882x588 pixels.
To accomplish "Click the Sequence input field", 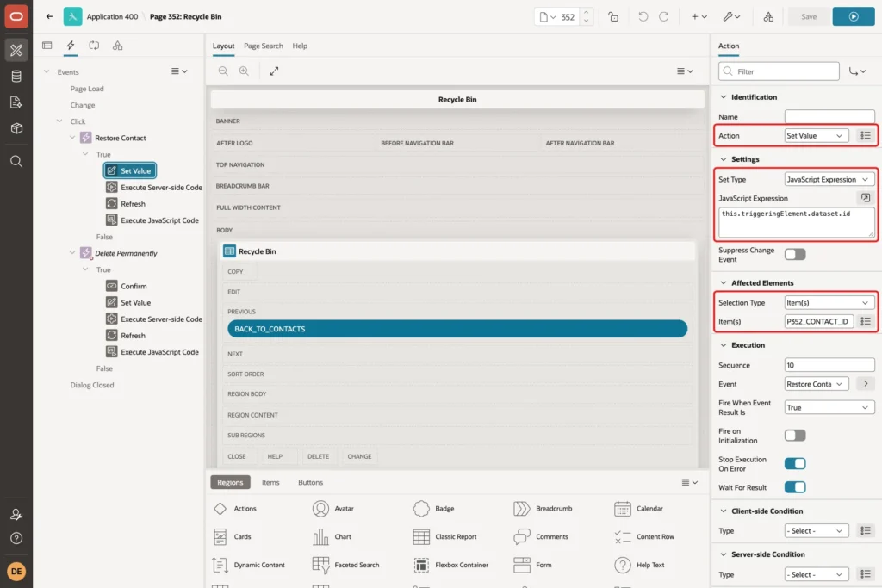I will 829,365.
